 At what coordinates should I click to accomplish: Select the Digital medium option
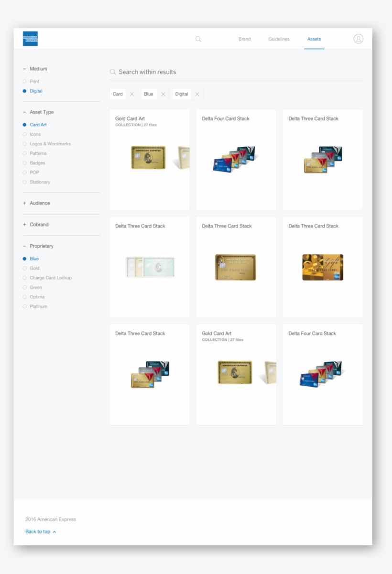[33, 91]
